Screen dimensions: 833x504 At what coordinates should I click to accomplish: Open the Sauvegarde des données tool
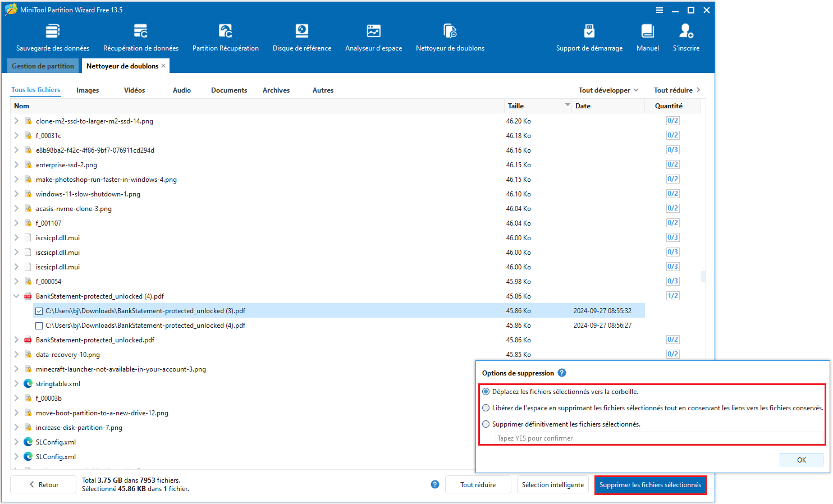[x=53, y=36]
